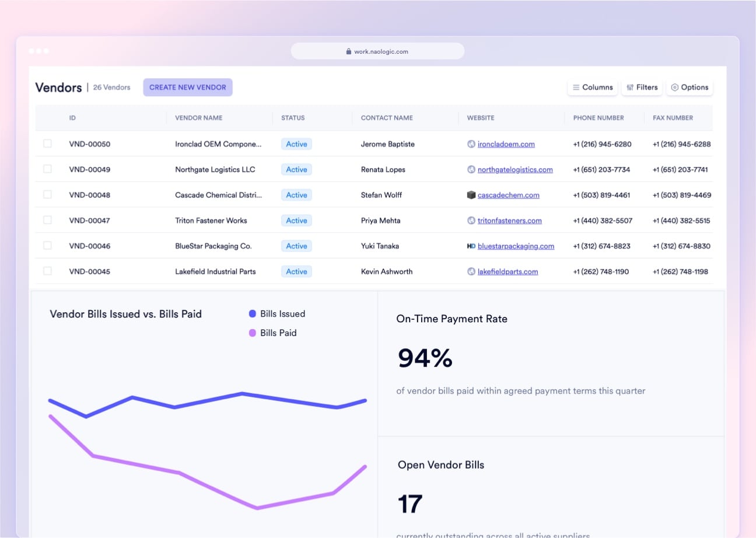Click the Bills Paid purple legend dot
This screenshot has height=538, width=756.
pyautogui.click(x=252, y=333)
